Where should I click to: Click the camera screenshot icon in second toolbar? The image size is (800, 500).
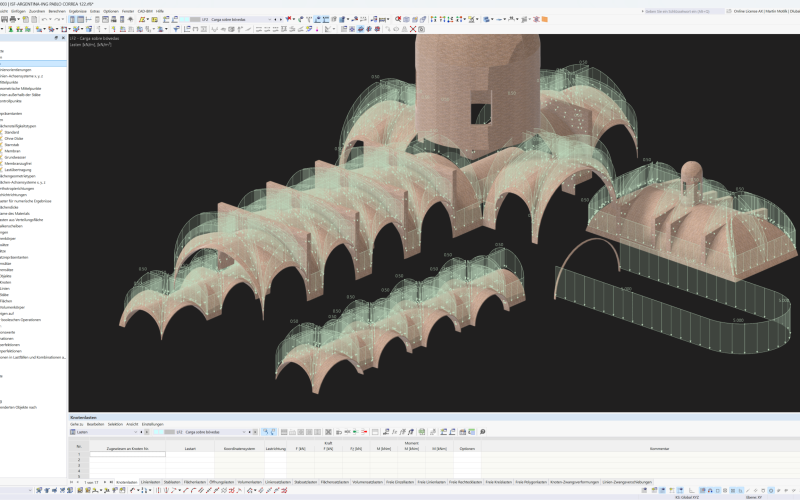[x=421, y=29]
